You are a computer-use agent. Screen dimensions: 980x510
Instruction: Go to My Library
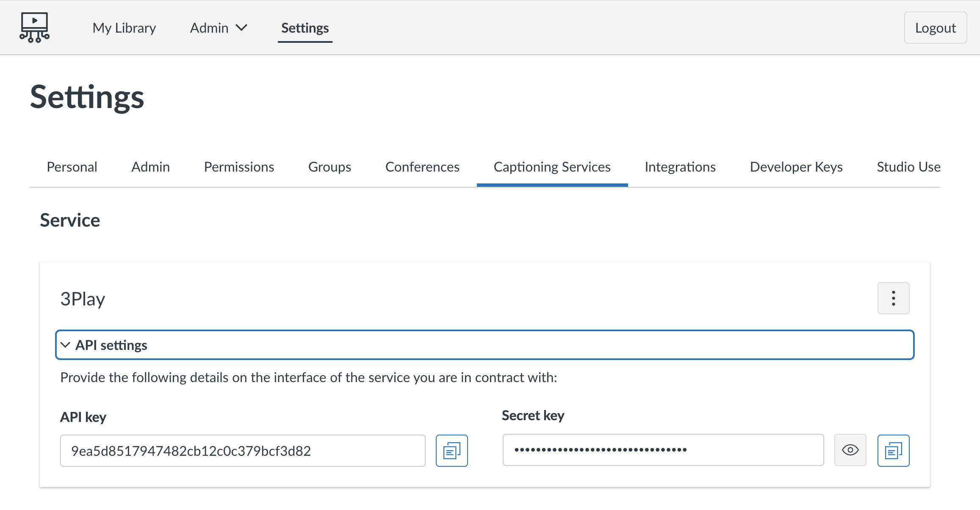click(124, 28)
